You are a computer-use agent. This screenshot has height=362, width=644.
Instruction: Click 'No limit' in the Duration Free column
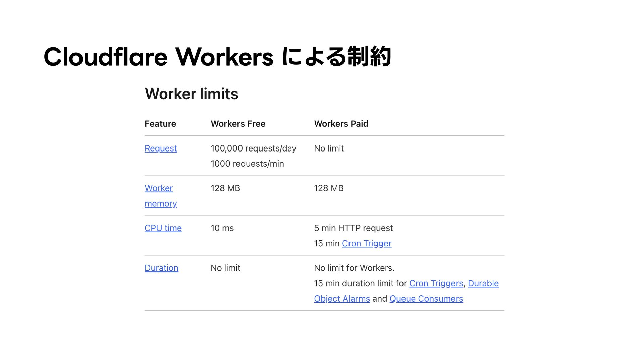pos(225,268)
